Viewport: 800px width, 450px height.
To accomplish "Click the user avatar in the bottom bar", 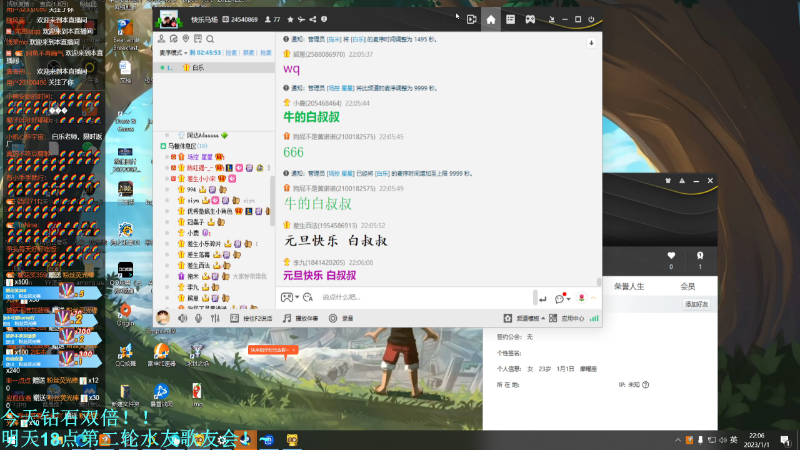I will point(163,318).
